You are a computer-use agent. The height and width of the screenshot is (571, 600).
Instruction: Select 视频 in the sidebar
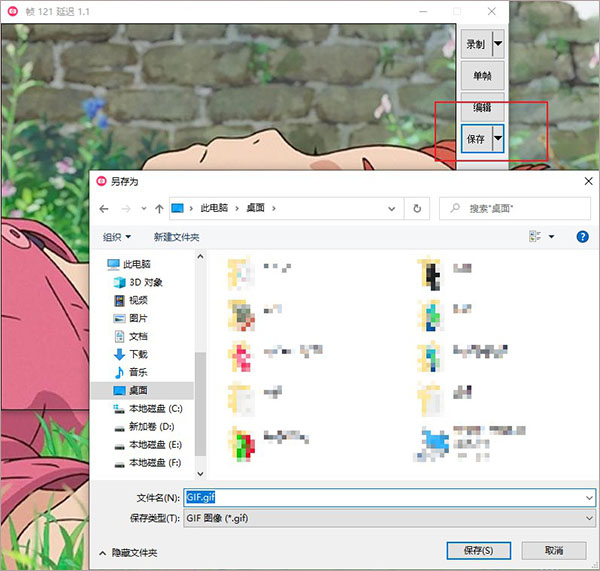coord(130,300)
